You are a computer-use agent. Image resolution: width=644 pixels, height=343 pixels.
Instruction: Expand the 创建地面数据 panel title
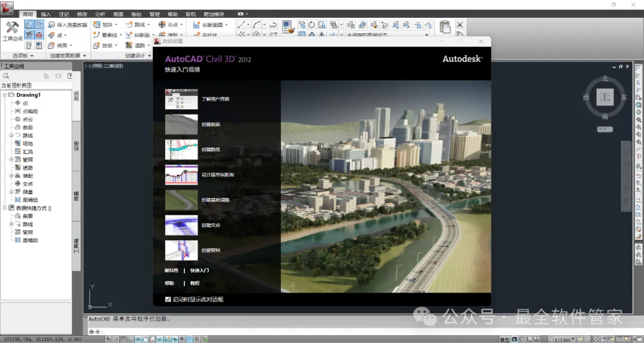[x=68, y=55]
